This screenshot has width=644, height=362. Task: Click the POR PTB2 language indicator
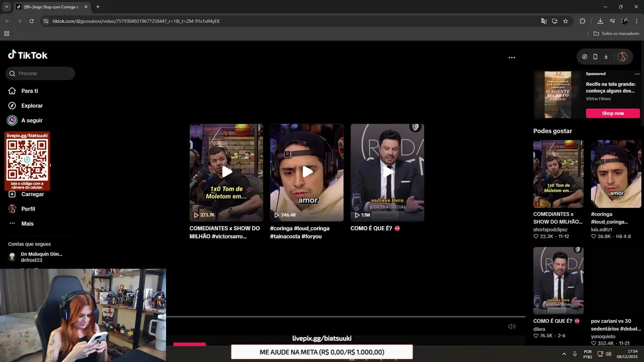pyautogui.click(x=588, y=354)
